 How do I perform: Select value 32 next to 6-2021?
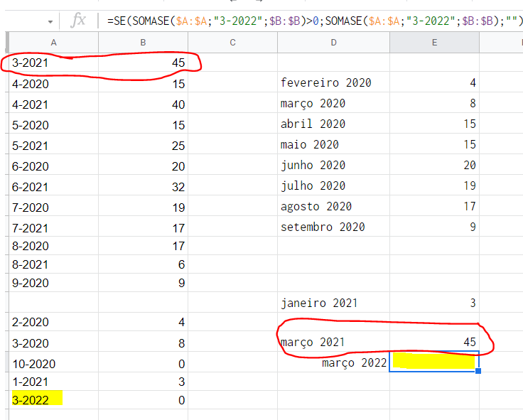(143, 186)
